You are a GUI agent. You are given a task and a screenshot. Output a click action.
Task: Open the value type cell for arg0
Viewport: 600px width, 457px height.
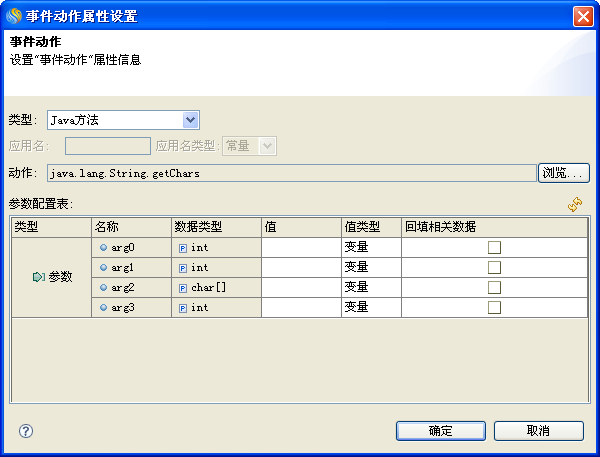[x=370, y=247]
